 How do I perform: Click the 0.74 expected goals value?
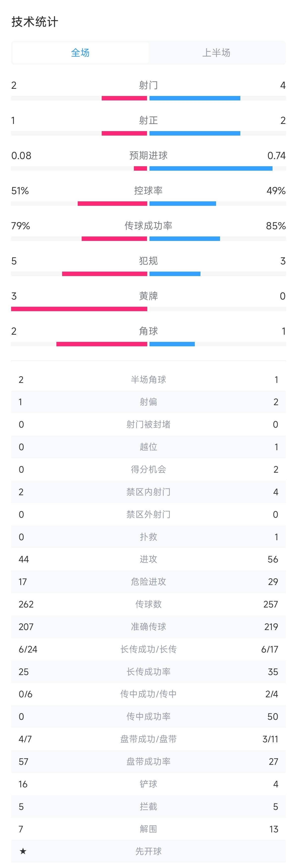[276, 156]
